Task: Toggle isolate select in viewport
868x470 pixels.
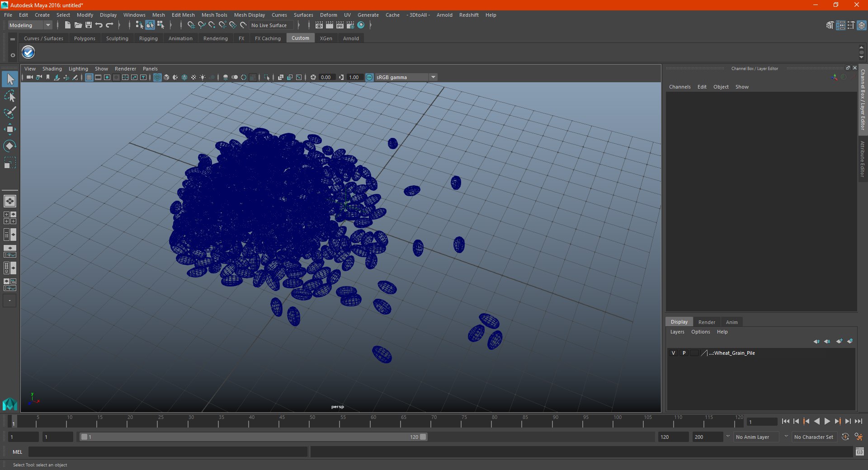Action: coord(267,77)
